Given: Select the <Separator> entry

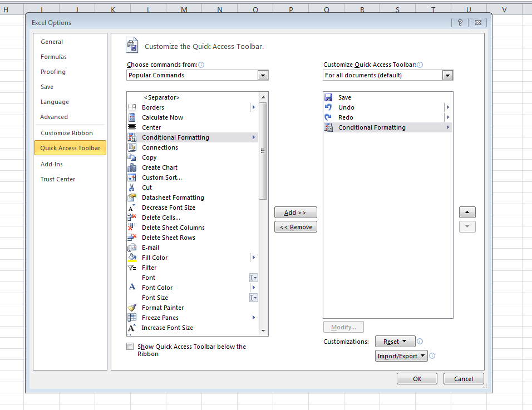Looking at the screenshot, I should click(193, 97).
